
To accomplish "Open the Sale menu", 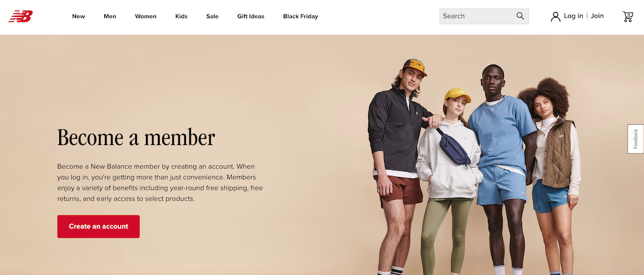I will click(x=213, y=16).
